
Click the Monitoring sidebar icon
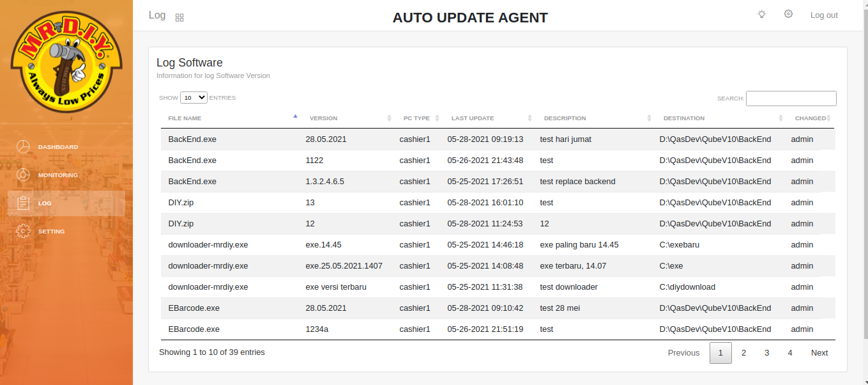pos(23,175)
